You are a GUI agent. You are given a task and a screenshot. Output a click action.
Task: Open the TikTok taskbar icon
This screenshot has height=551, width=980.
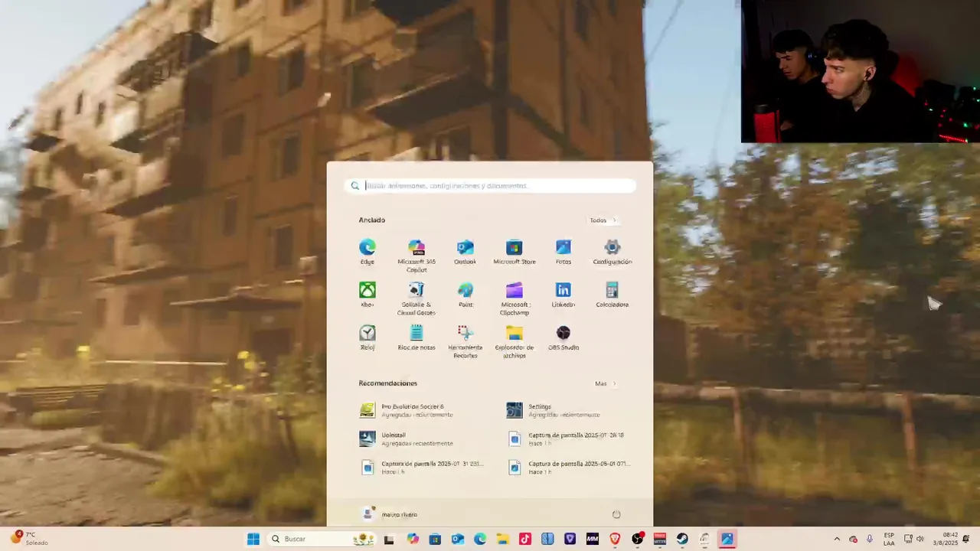(x=524, y=539)
